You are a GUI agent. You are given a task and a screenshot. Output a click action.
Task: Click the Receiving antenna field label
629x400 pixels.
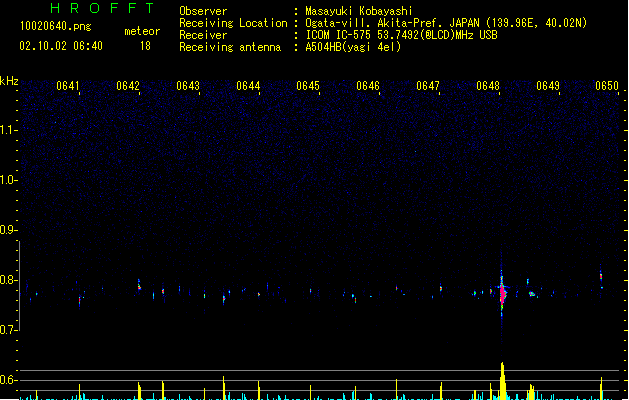click(x=230, y=47)
